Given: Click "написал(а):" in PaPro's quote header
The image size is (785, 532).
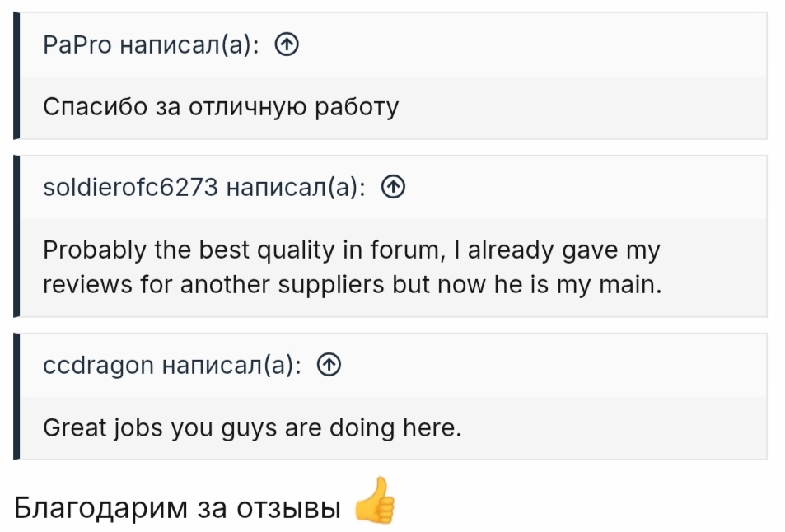Looking at the screenshot, I should click(x=189, y=46).
